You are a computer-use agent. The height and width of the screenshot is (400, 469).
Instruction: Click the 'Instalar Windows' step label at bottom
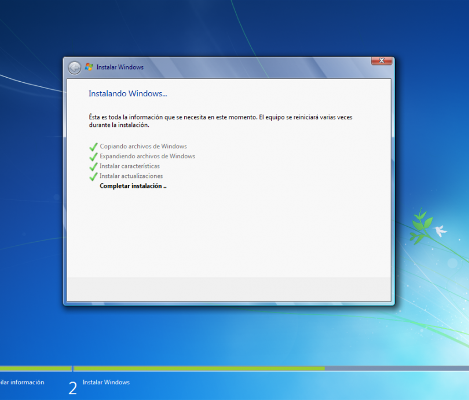(x=106, y=382)
